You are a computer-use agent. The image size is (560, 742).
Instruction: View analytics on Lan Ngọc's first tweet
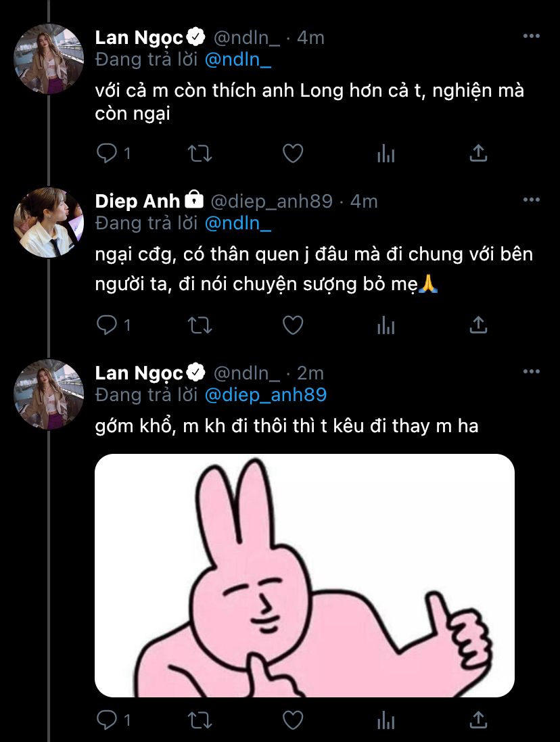[386, 154]
